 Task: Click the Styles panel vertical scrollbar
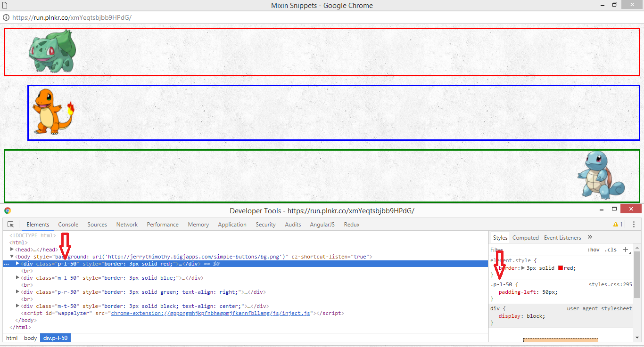[x=637, y=275]
